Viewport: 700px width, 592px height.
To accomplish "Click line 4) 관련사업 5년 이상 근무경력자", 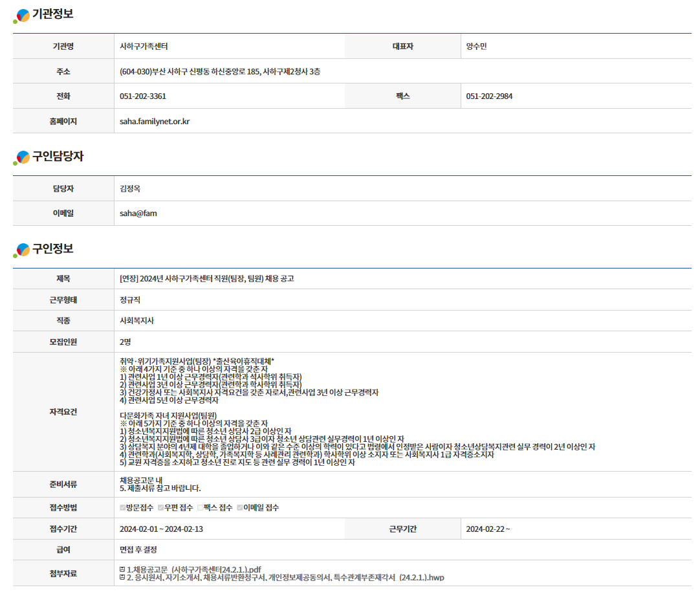I will point(170,400).
